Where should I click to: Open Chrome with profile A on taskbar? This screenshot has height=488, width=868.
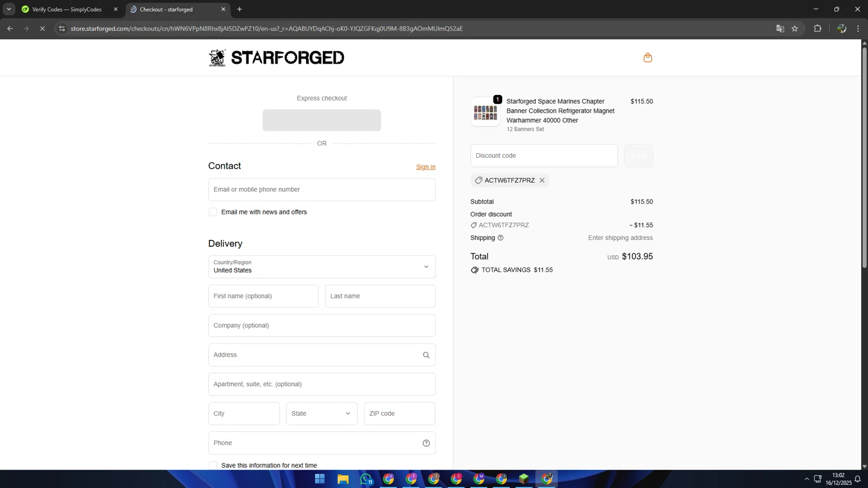tap(388, 479)
